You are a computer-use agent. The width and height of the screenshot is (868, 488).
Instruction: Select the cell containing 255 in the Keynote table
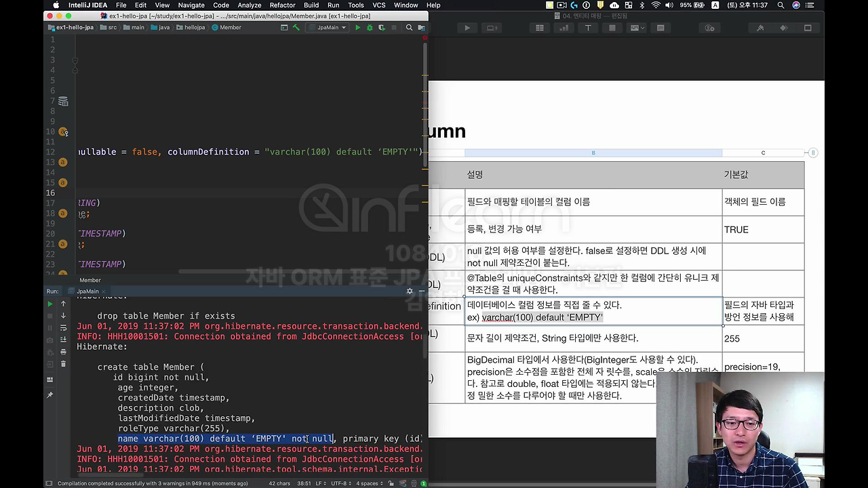point(763,338)
